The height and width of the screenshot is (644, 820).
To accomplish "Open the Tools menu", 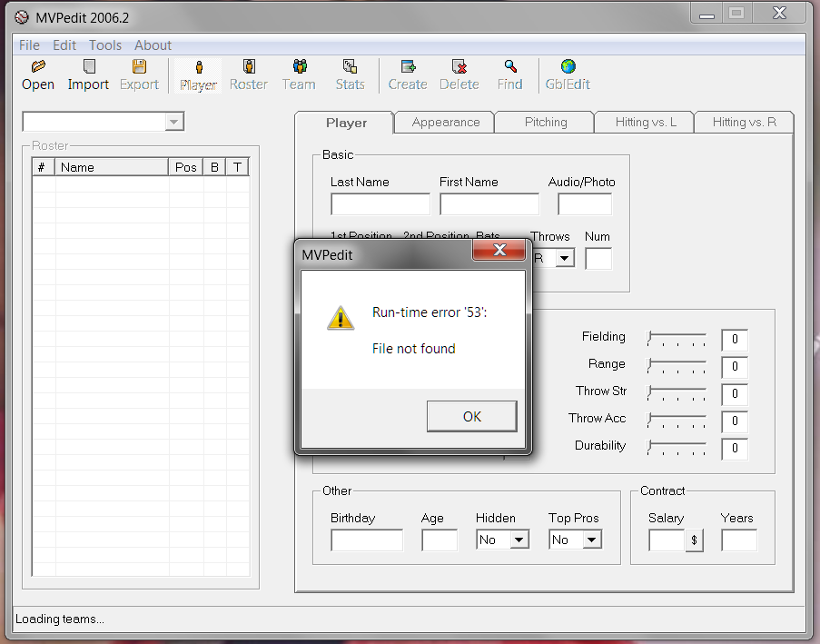I will [x=105, y=45].
